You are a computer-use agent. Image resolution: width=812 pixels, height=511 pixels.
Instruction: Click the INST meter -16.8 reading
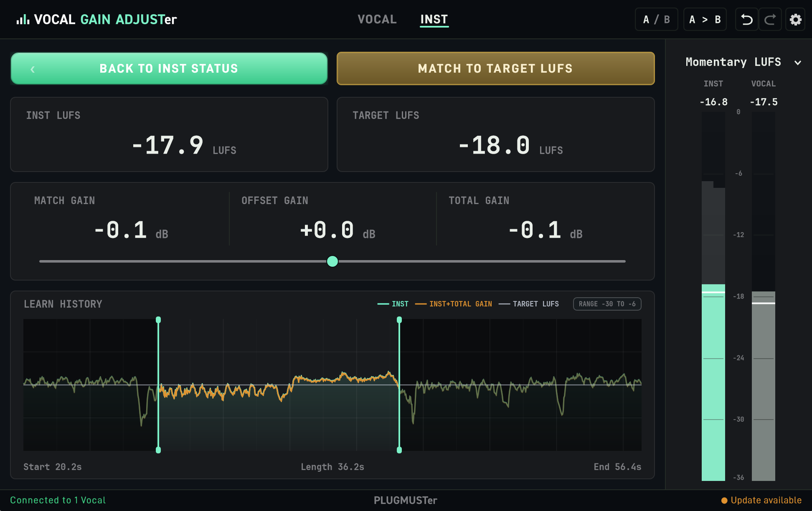click(713, 102)
